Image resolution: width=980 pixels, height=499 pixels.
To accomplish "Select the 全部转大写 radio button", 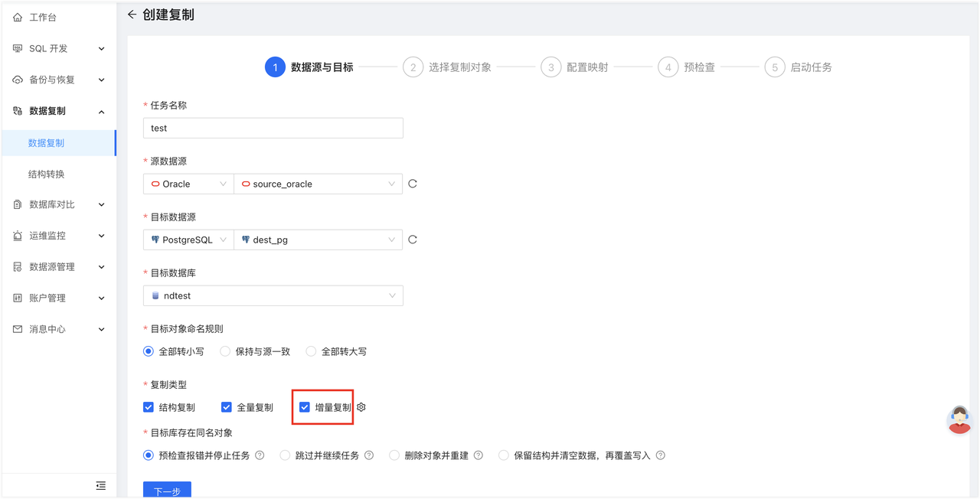I will (311, 351).
